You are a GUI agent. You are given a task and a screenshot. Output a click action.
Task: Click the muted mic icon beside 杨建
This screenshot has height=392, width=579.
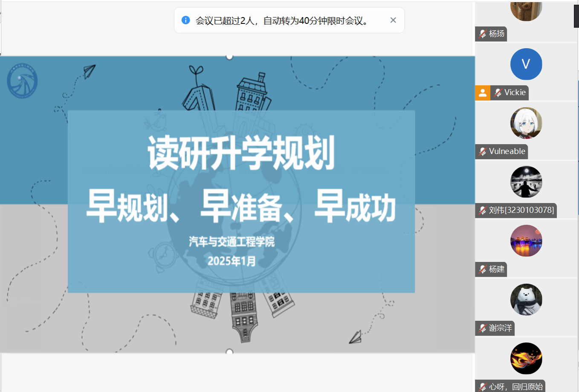[483, 269]
